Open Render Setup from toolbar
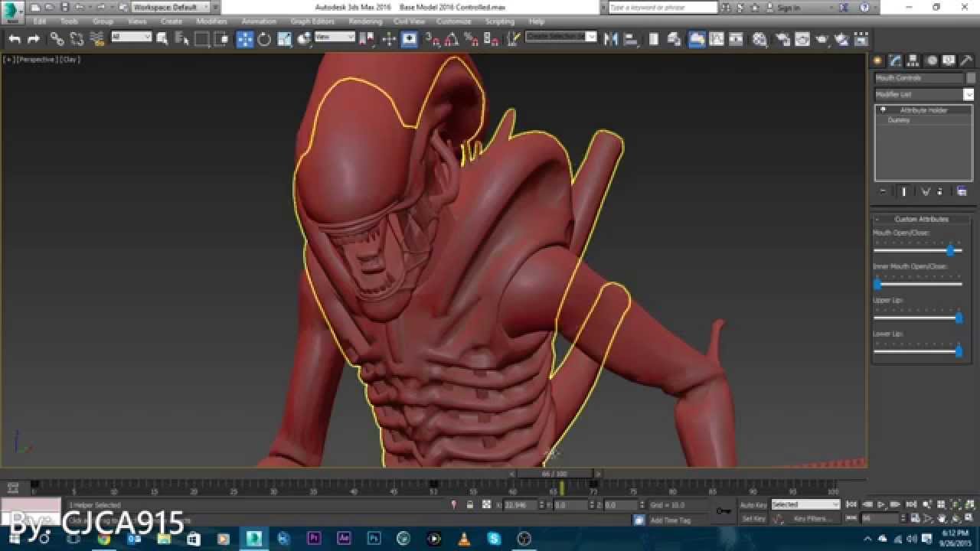980x551 pixels. pyautogui.click(x=782, y=39)
